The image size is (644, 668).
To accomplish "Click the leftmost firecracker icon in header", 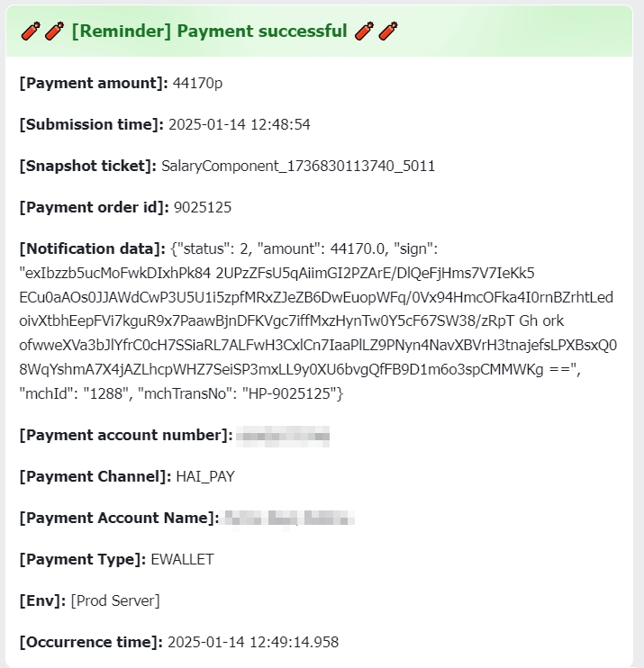I will [30, 32].
